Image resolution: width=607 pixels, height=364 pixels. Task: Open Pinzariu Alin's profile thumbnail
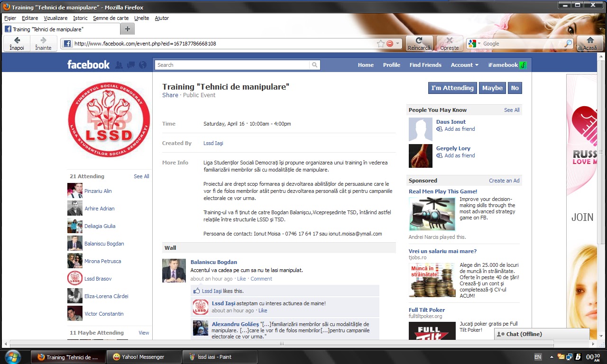[75, 191]
